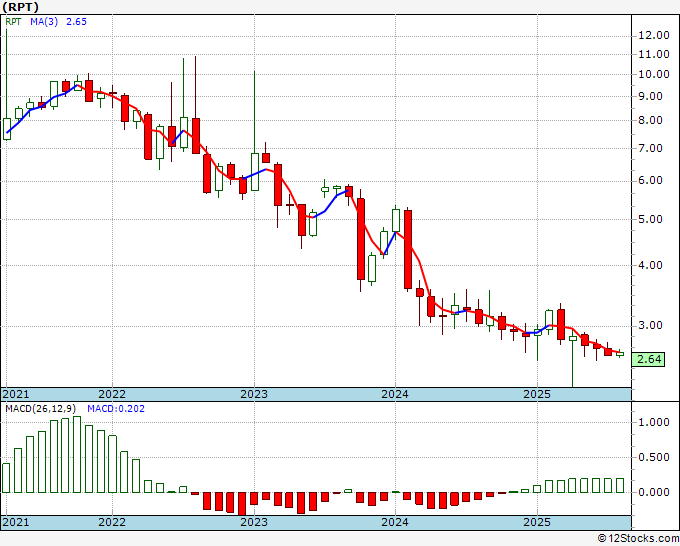This screenshot has height=546, width=680.
Task: Click the large red candle after 2024 start
Action: click(x=408, y=249)
